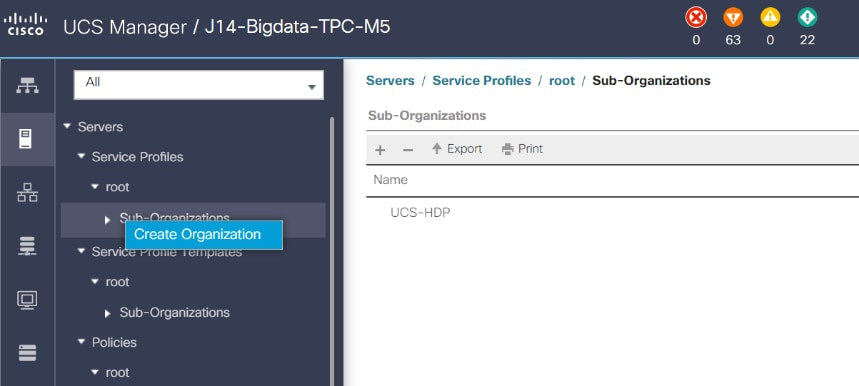Click the minus delete icon in toolbar
Image resolution: width=859 pixels, height=386 pixels.
coord(408,149)
